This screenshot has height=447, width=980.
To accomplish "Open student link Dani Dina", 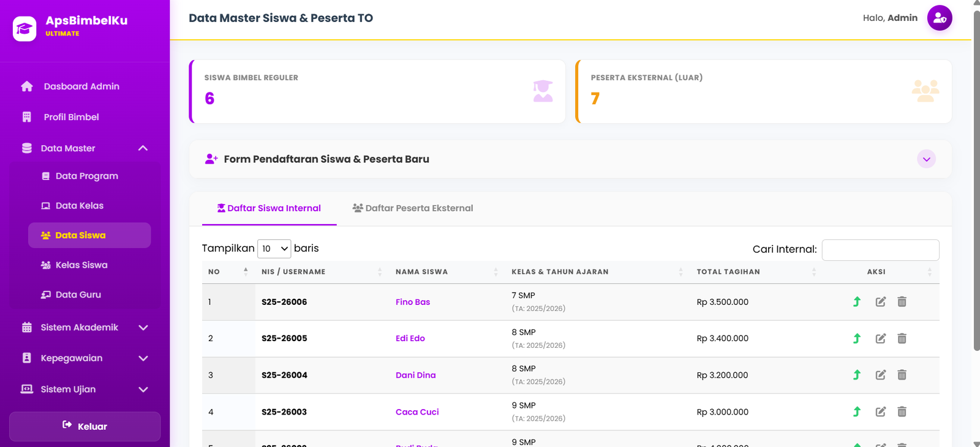I will point(416,375).
